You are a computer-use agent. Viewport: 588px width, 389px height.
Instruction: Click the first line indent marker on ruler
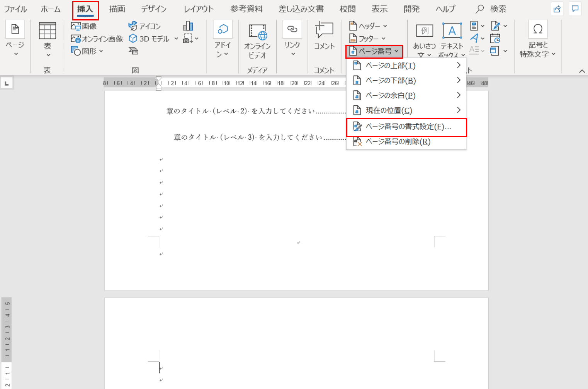coord(158,79)
